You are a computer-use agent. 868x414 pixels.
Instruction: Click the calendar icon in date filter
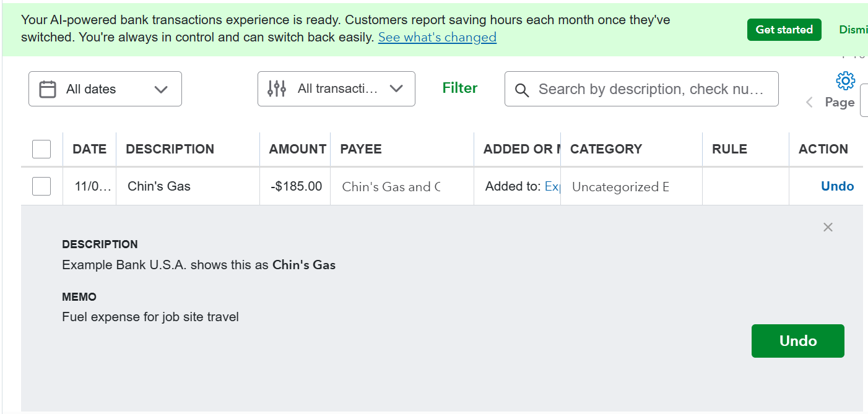(48, 89)
